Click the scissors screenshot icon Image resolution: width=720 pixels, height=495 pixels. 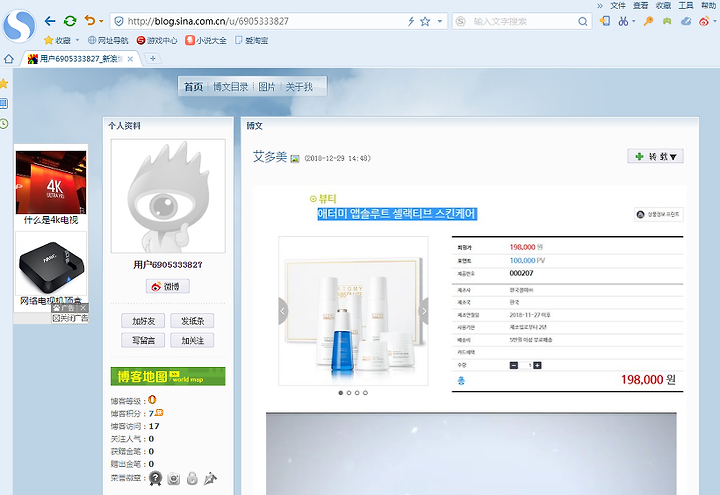click(623, 21)
